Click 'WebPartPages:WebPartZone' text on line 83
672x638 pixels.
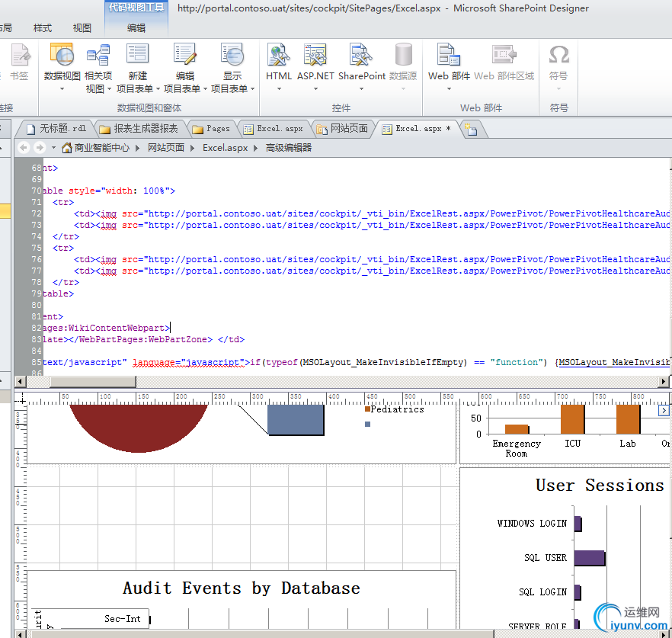click(x=143, y=340)
